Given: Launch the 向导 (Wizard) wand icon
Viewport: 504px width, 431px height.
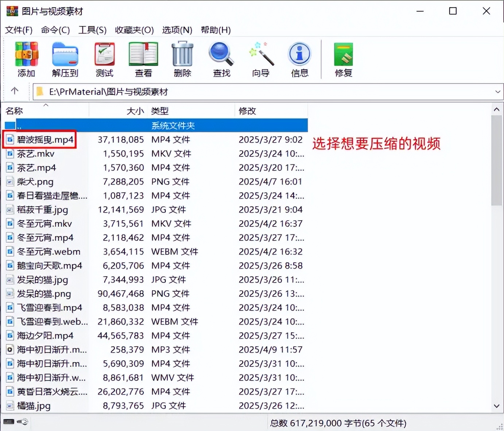Looking at the screenshot, I should point(261,59).
